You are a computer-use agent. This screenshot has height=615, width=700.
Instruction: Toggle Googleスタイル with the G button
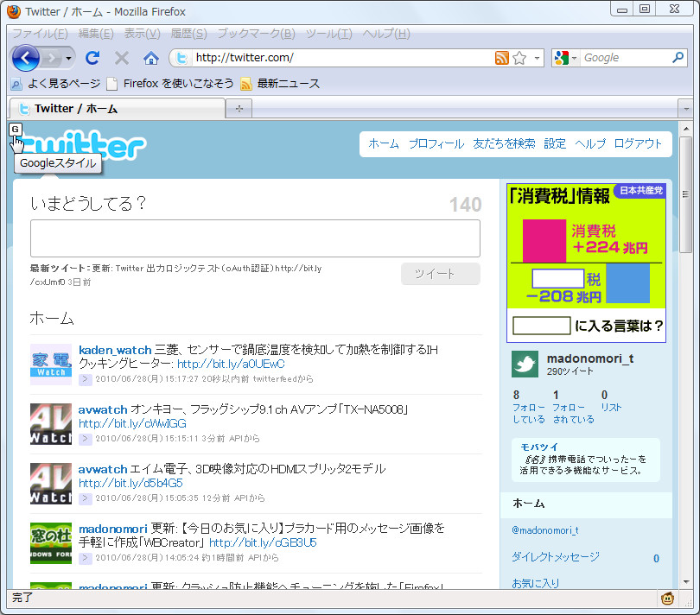15,130
